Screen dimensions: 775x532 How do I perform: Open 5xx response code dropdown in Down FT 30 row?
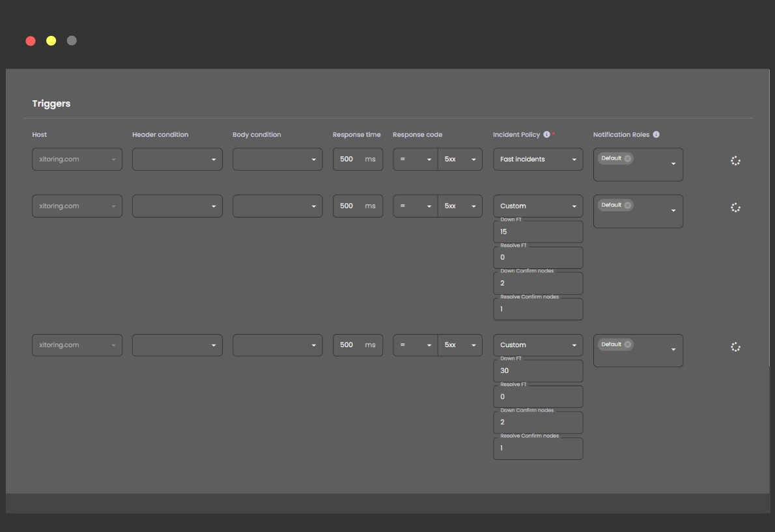coord(460,344)
